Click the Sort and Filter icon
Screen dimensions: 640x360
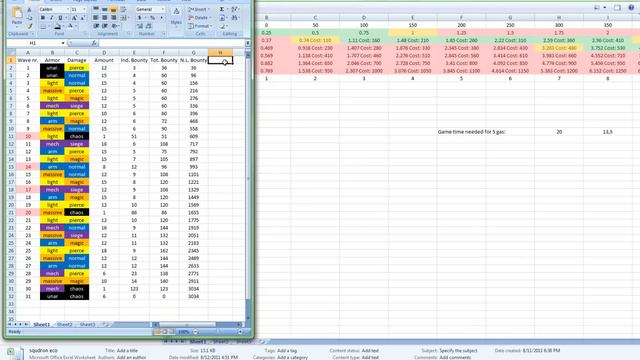click(x=235, y=9)
